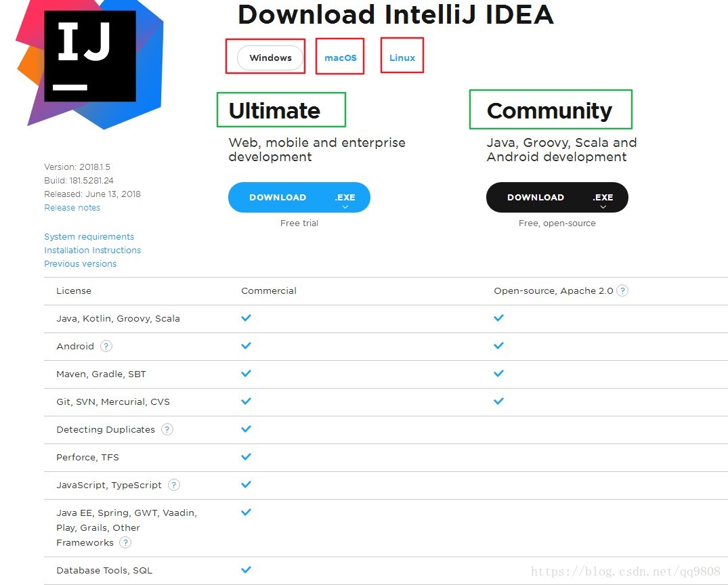Click the Community checkmark for Maven, Gradle, SBT
728x585 pixels.
coord(498,373)
